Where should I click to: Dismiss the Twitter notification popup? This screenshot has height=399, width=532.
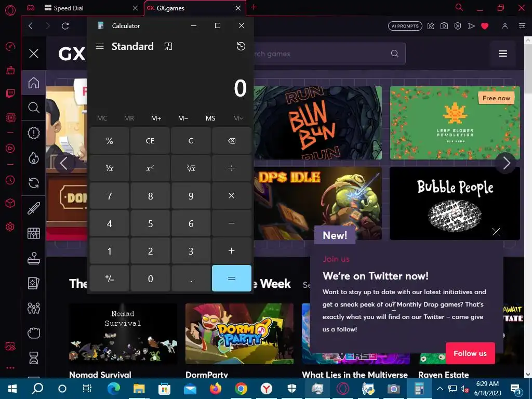(496, 232)
